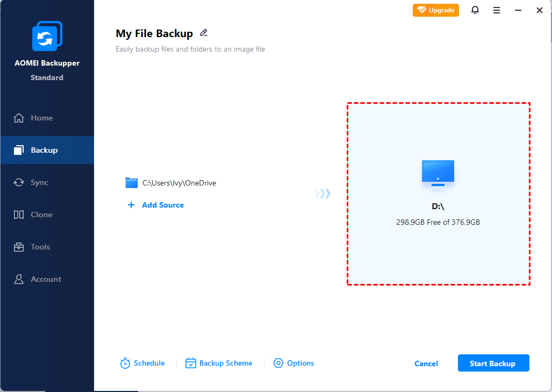
Task: Click the AOMEI Backupper logo
Action: tap(47, 38)
